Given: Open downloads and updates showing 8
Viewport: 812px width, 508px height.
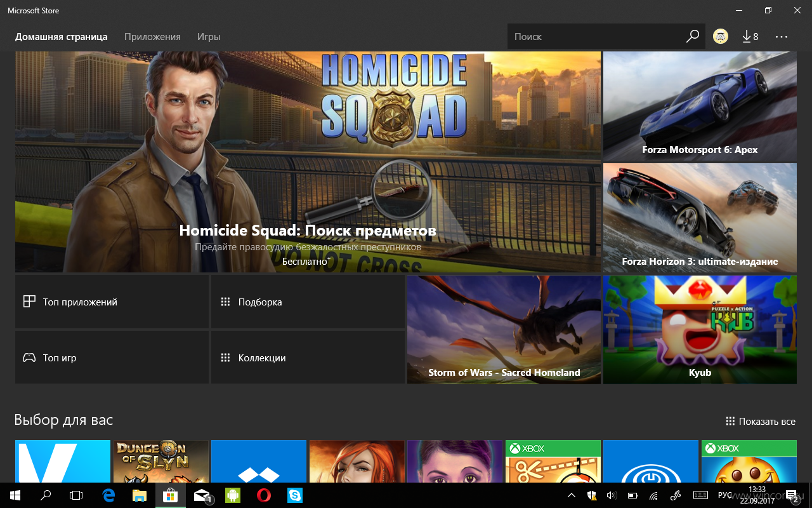Looking at the screenshot, I should [750, 37].
